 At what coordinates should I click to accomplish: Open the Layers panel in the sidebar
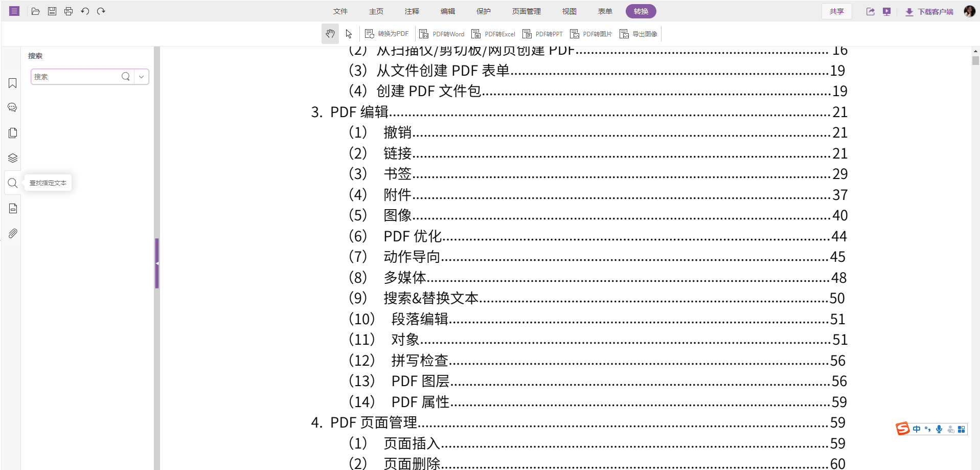click(12, 158)
